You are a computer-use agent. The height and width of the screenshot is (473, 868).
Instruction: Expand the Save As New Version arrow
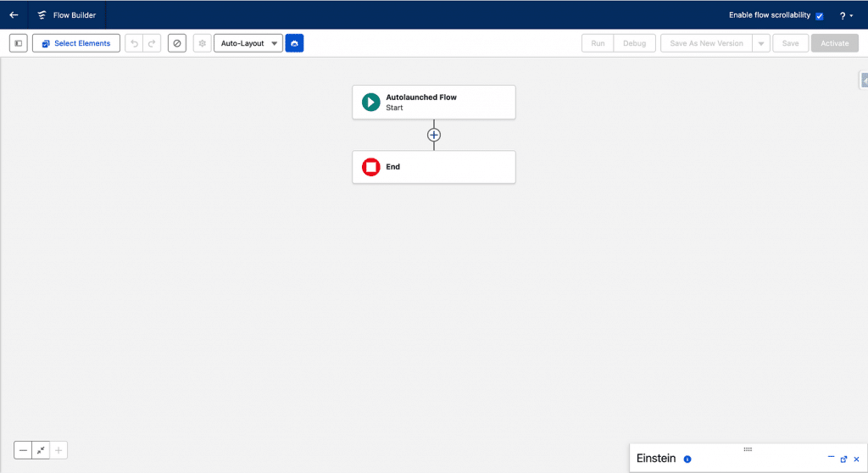coord(759,43)
